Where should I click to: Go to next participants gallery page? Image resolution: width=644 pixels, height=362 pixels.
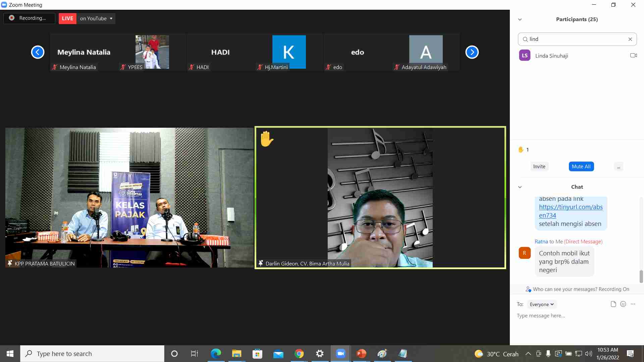pos(472,52)
